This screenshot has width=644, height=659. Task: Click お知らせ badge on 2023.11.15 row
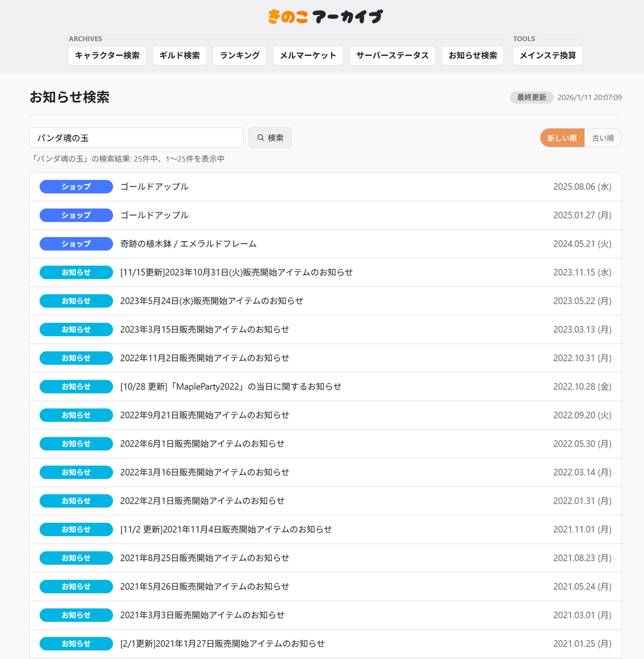pos(76,272)
